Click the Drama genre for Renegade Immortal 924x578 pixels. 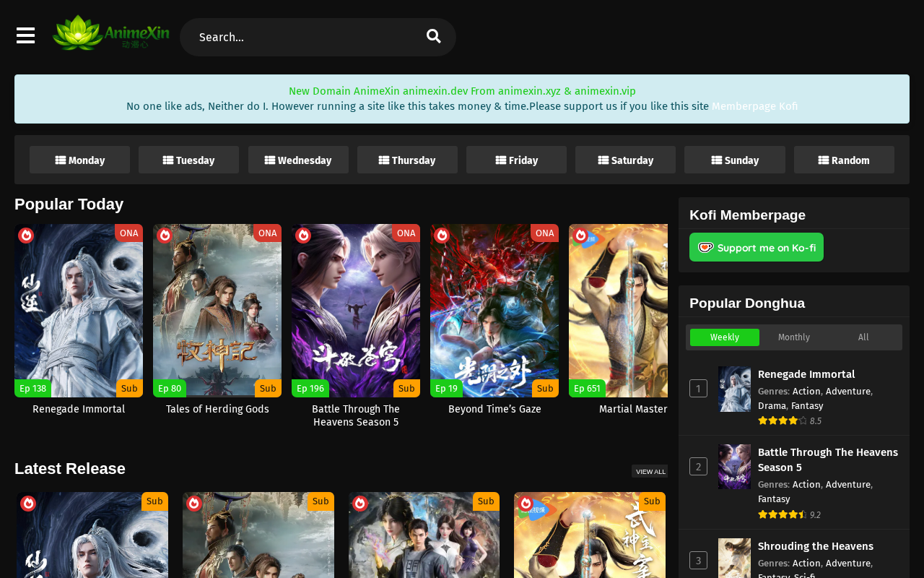click(772, 406)
